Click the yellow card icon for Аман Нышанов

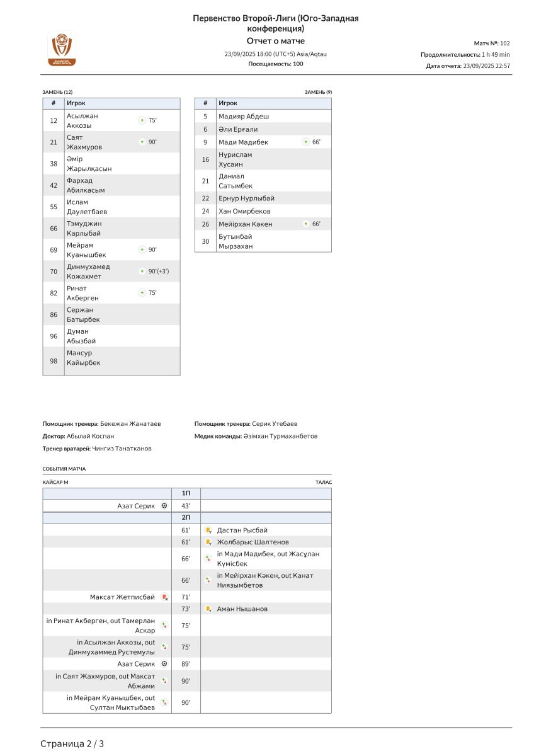coord(208,609)
